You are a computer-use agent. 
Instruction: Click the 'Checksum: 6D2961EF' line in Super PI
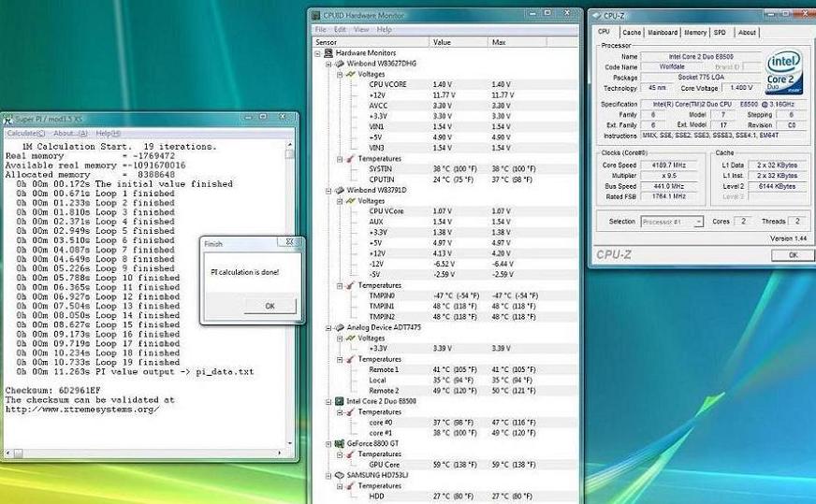coord(53,391)
